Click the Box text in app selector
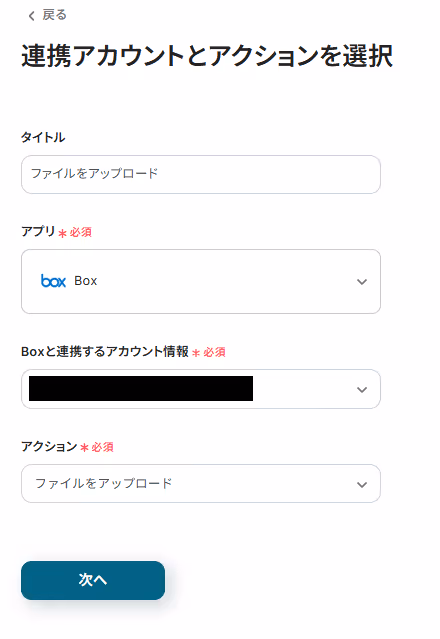Screen dimensions: 440x639 tap(86, 281)
